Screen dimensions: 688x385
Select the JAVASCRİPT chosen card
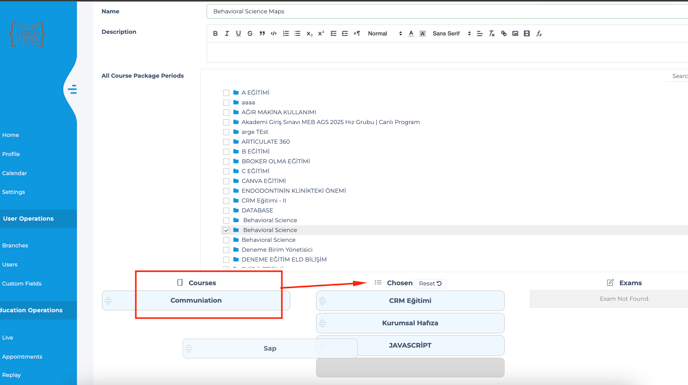[410, 345]
